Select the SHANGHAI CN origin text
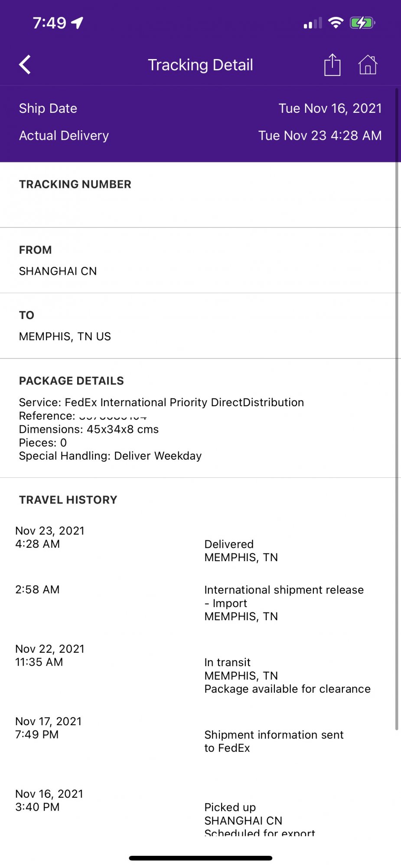 (x=58, y=271)
